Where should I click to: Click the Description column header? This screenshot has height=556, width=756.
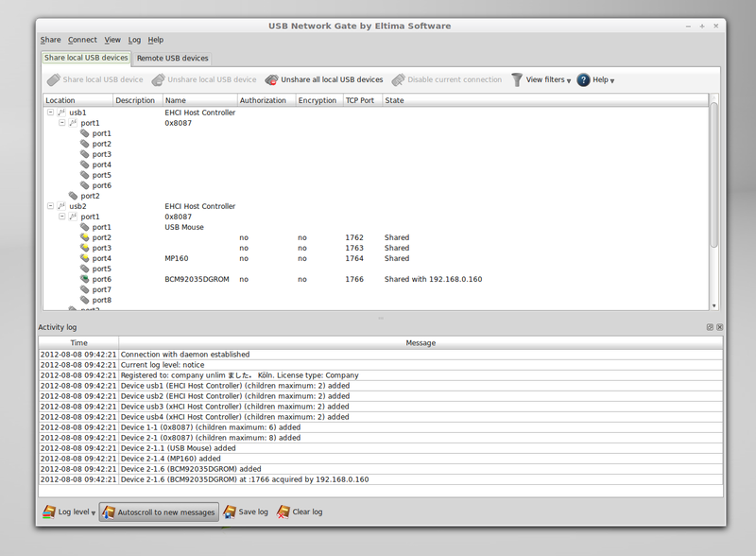pyautogui.click(x=138, y=100)
